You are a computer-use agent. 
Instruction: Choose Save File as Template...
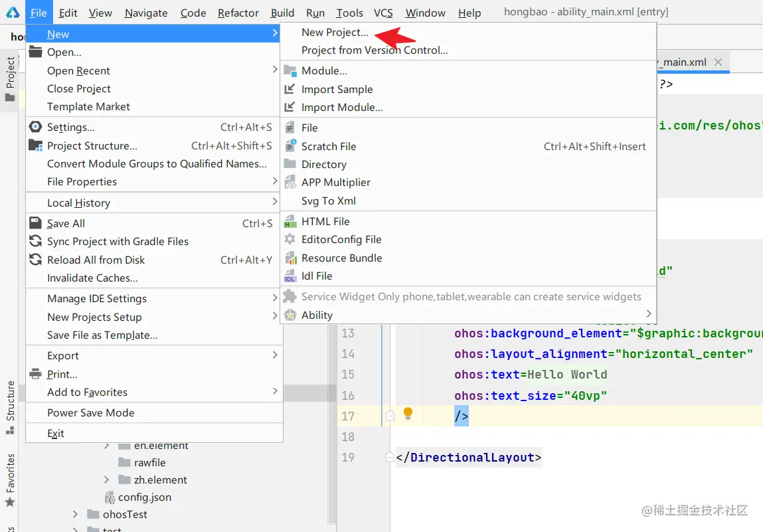click(x=154, y=335)
